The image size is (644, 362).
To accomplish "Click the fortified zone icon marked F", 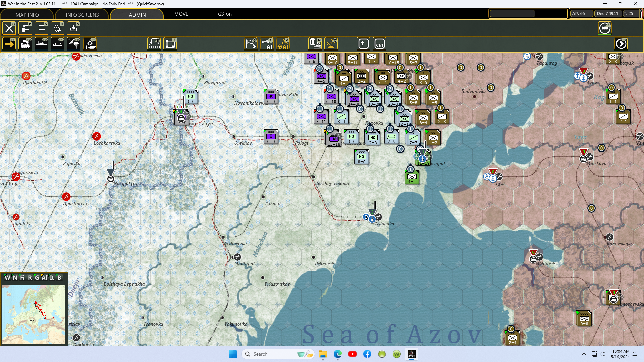I will click(x=170, y=44).
